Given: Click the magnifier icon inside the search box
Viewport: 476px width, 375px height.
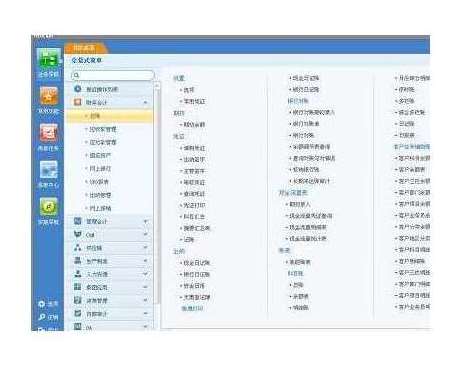Looking at the screenshot, I should pos(76,75).
